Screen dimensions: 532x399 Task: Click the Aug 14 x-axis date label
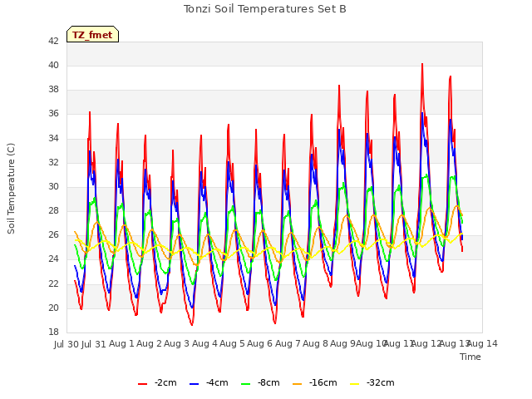tap(482, 344)
